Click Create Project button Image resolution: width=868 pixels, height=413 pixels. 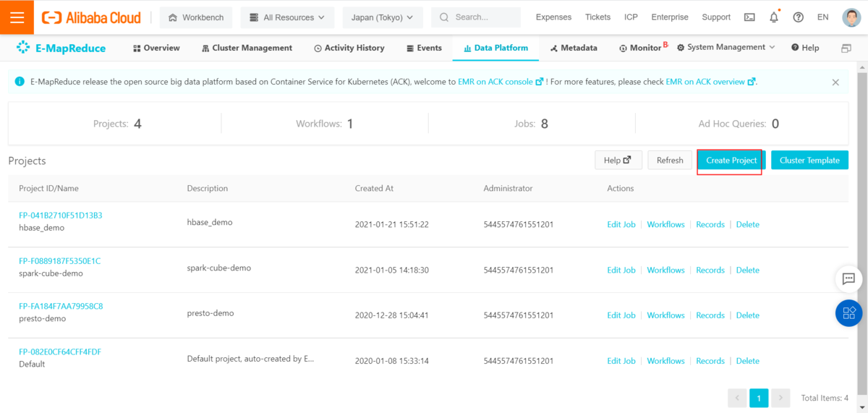(x=731, y=160)
